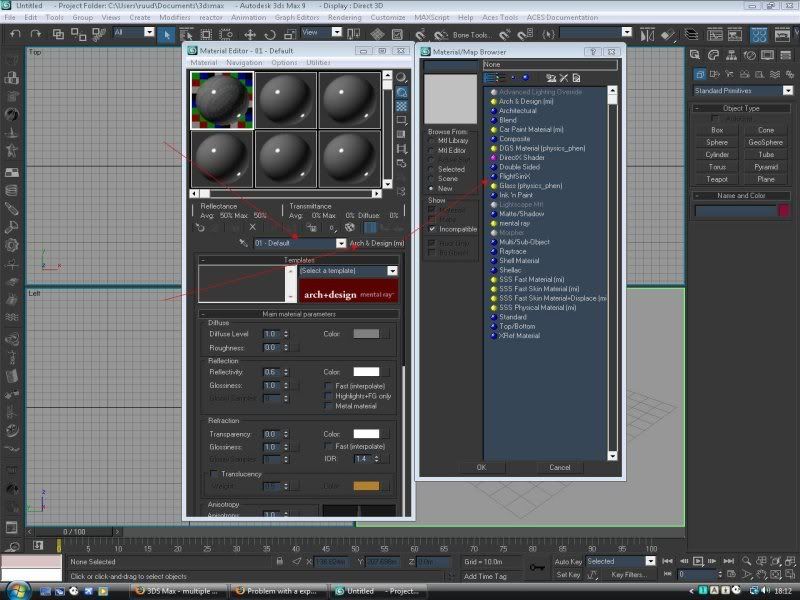
Task: Click the object color swatch in Name and Color
Action: point(784,210)
